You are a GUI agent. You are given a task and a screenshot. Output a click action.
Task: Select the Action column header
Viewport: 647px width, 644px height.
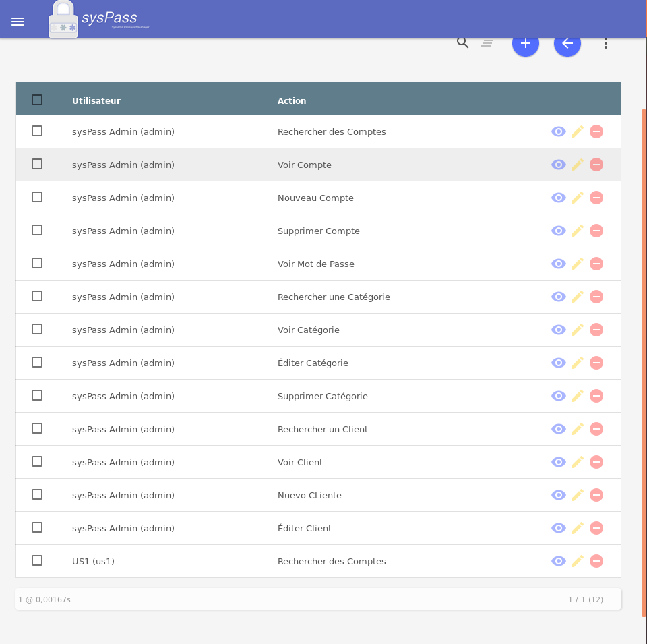[x=292, y=100]
